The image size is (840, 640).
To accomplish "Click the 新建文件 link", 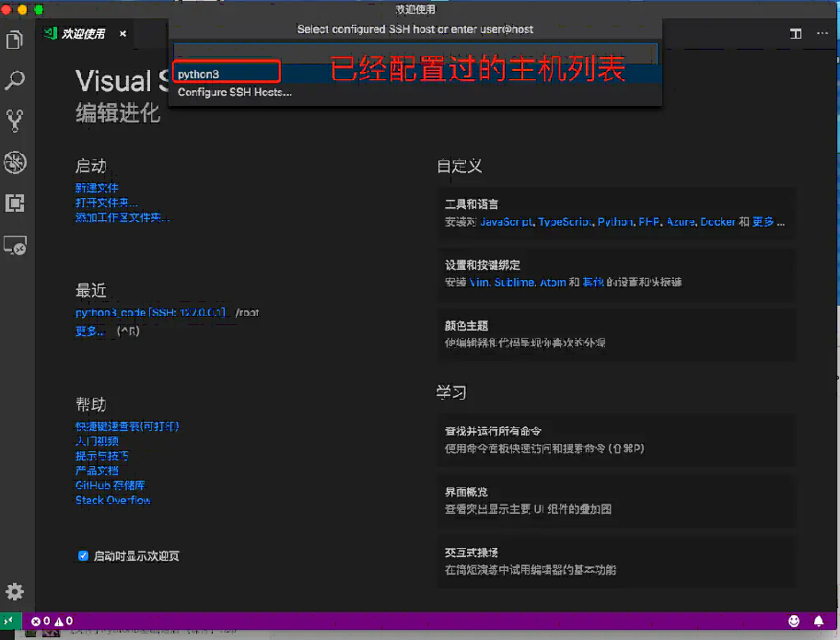I will pyautogui.click(x=97, y=188).
